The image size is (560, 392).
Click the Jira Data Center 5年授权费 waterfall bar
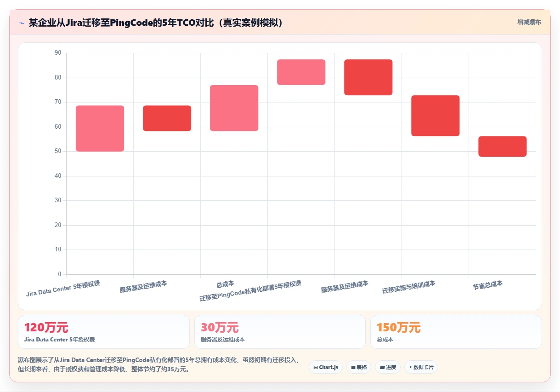coord(100,129)
